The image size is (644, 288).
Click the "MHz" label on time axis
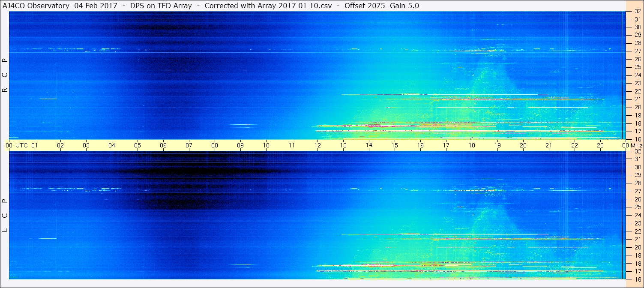click(x=636, y=145)
